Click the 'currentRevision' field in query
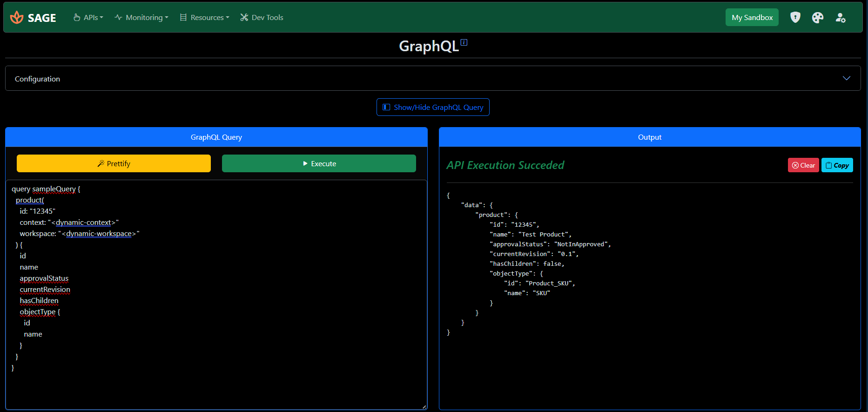Viewport: 868px width, 412px height. point(45,290)
